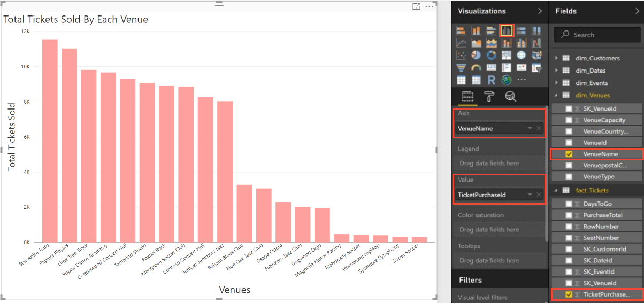Screen dimensions: 644x303
Task: Select the KPI visualization
Action: click(x=522, y=68)
